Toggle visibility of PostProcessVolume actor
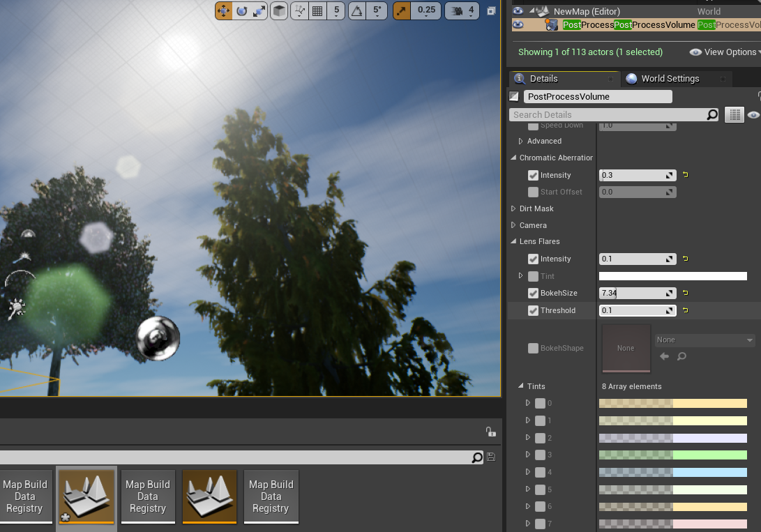 tap(518, 24)
